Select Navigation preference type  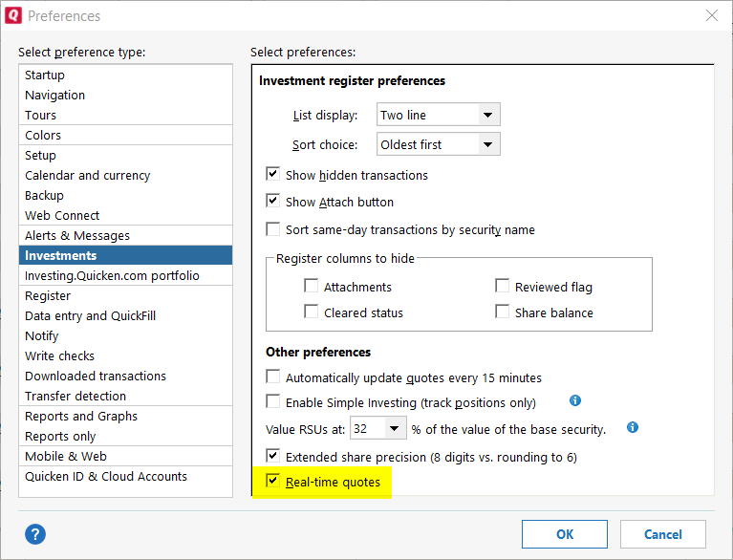point(125,95)
